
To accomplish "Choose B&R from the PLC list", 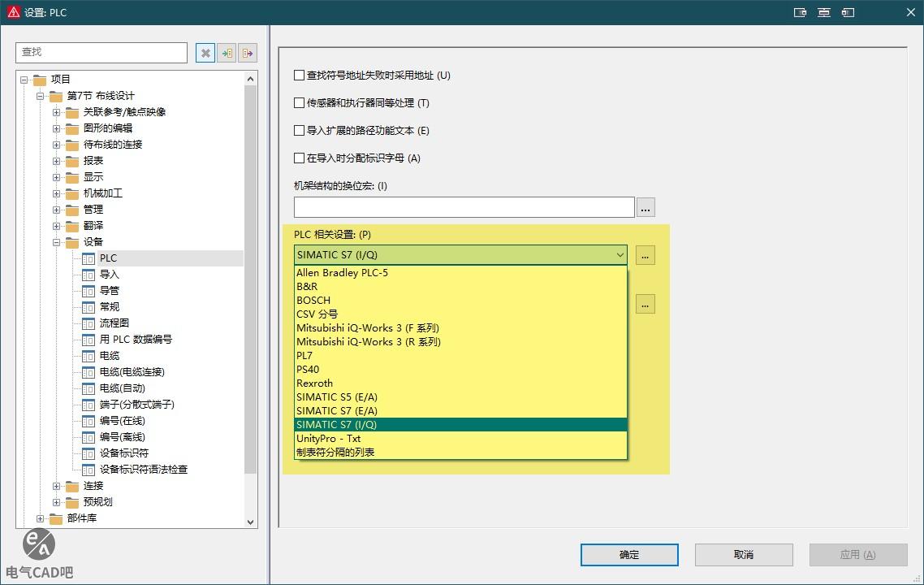I will tap(460, 287).
